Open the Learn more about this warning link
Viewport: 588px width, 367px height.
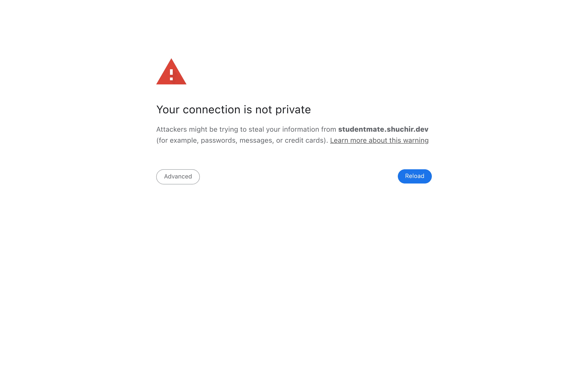click(379, 140)
